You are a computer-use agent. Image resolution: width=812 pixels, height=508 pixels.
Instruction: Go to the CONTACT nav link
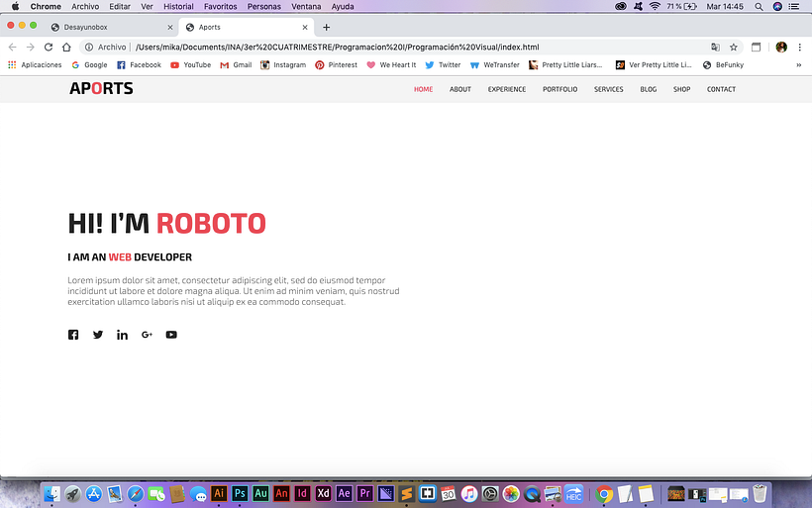[721, 89]
